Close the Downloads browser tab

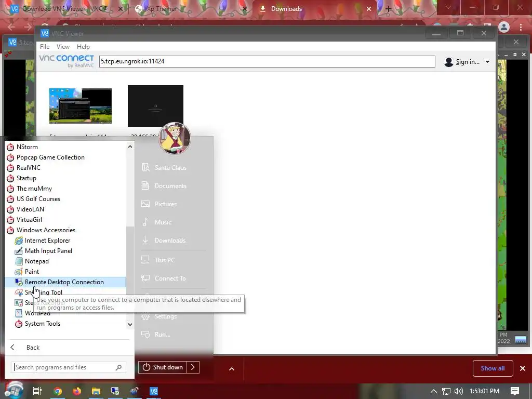(x=369, y=9)
